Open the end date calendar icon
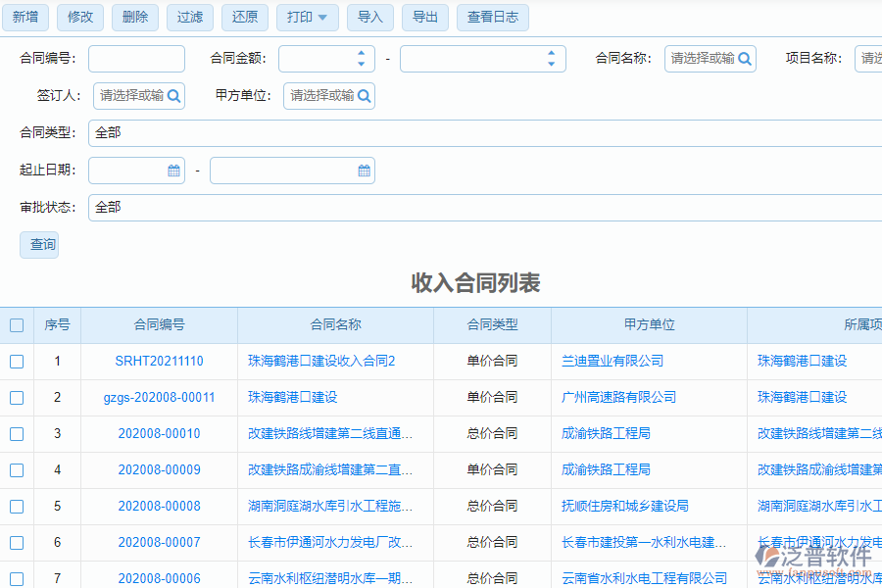Image resolution: width=882 pixels, height=588 pixels. pos(364,171)
